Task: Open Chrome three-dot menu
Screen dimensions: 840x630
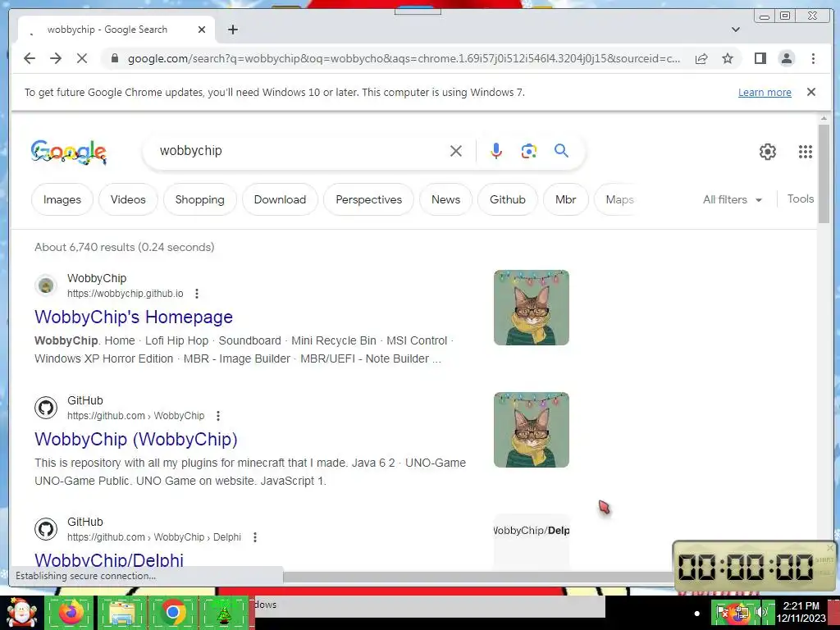Action: click(x=813, y=58)
